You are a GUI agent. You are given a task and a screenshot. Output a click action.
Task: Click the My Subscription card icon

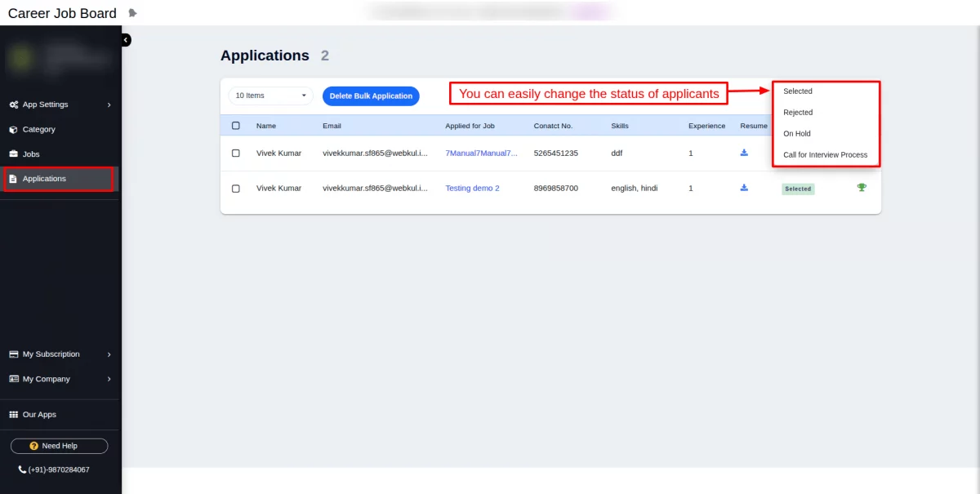14,354
